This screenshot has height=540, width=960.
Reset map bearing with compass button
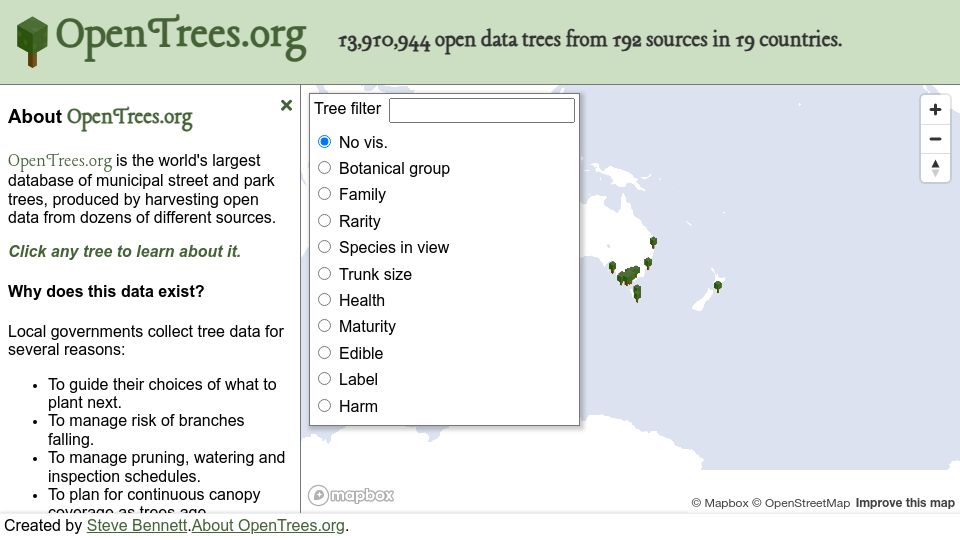(x=935, y=168)
